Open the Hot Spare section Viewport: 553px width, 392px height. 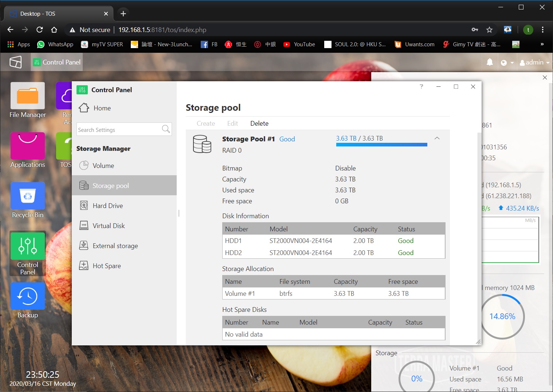[x=106, y=266]
